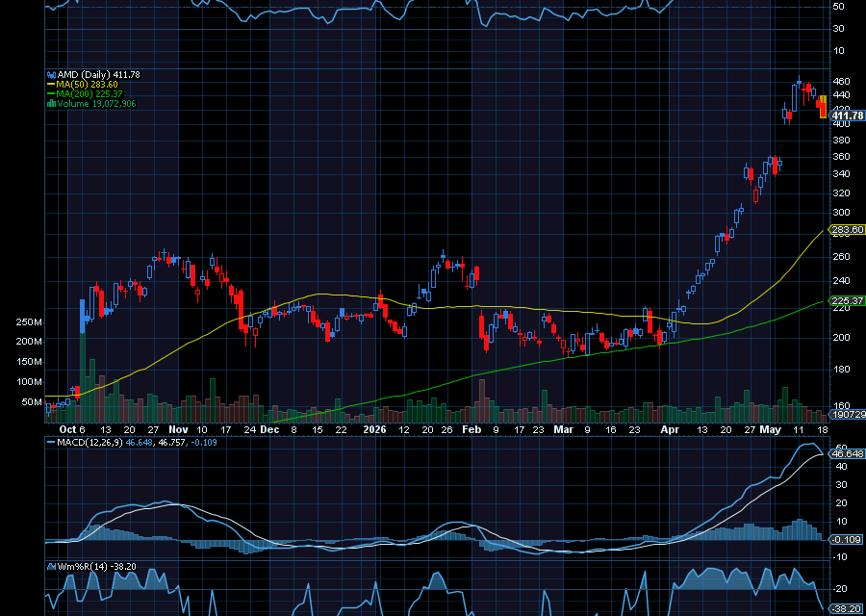Click the MA(50) 283.60 legend entry
866x616 pixels.
pos(88,85)
